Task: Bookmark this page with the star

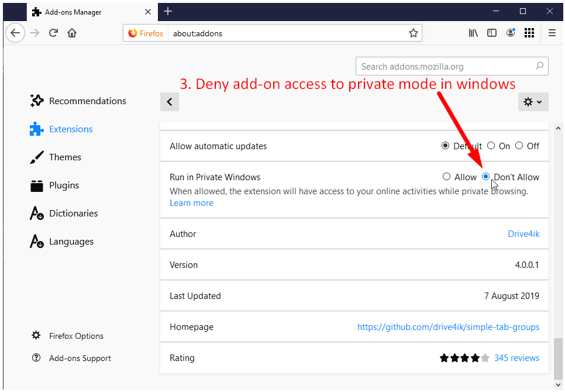Action: click(414, 33)
